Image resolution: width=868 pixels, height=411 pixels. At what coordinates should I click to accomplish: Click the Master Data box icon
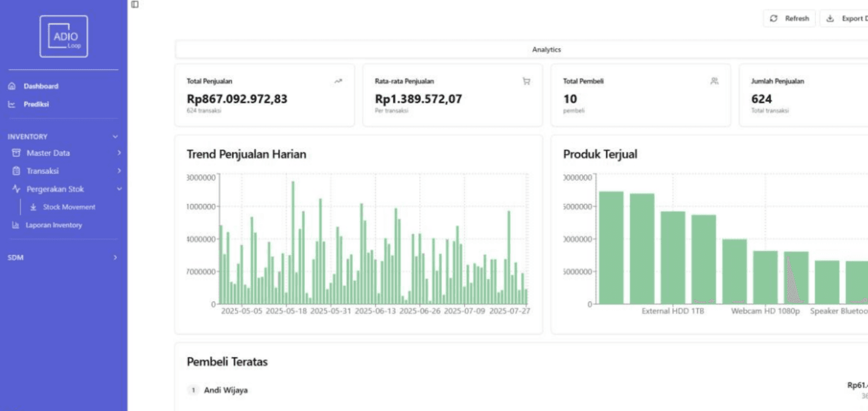click(x=17, y=153)
